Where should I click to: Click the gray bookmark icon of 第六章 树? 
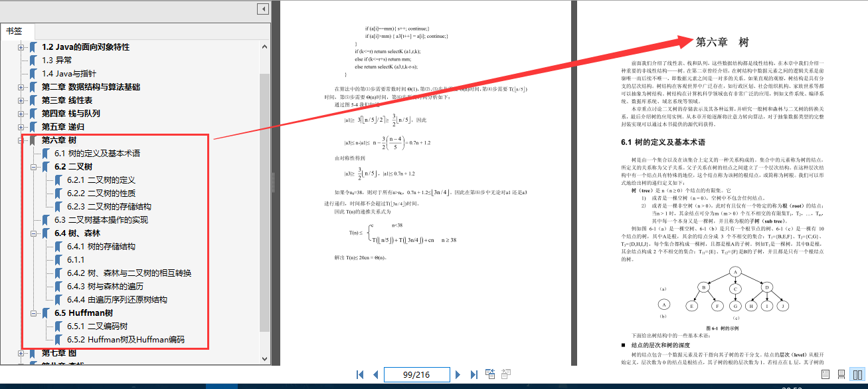click(33, 140)
